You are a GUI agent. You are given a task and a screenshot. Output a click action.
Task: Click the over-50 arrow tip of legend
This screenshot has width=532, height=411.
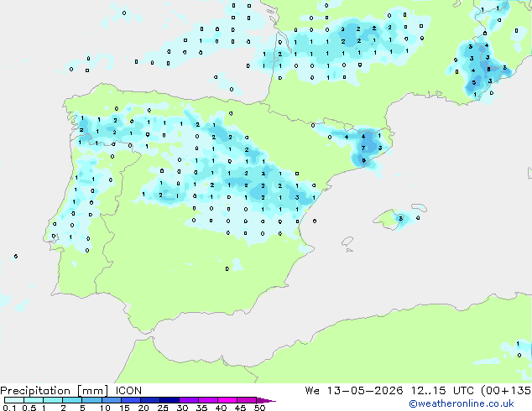pyautogui.click(x=266, y=400)
